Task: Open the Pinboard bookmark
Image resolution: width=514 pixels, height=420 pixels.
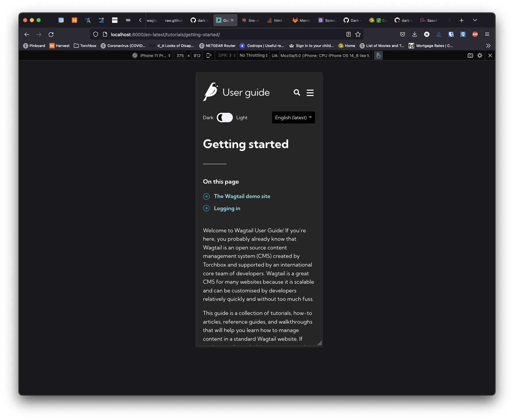Action: (x=34, y=46)
